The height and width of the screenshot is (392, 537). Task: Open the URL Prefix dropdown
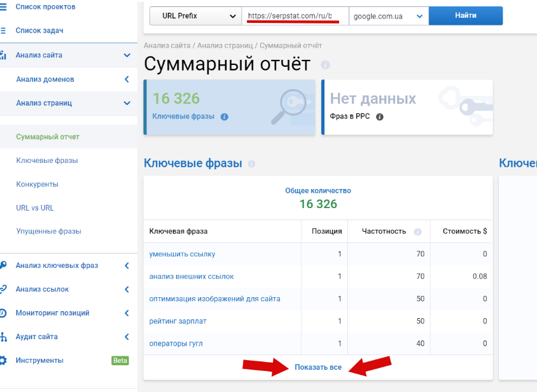coord(195,16)
